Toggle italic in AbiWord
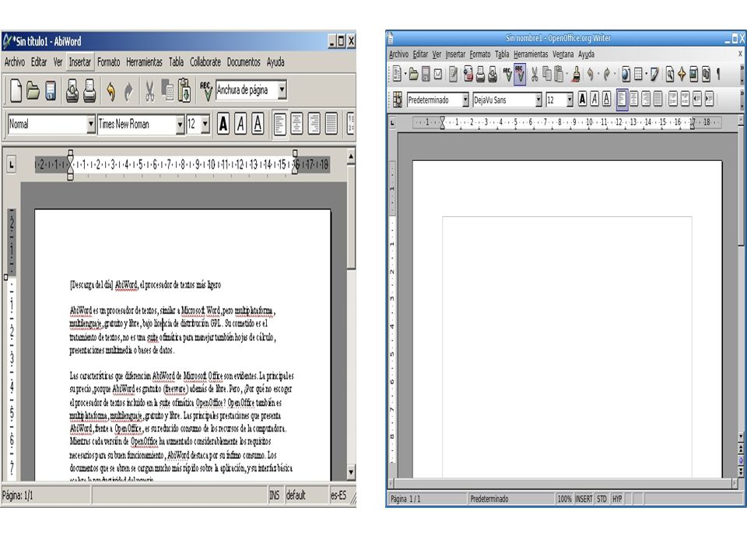Viewport: 747px width, 560px height. [240, 124]
